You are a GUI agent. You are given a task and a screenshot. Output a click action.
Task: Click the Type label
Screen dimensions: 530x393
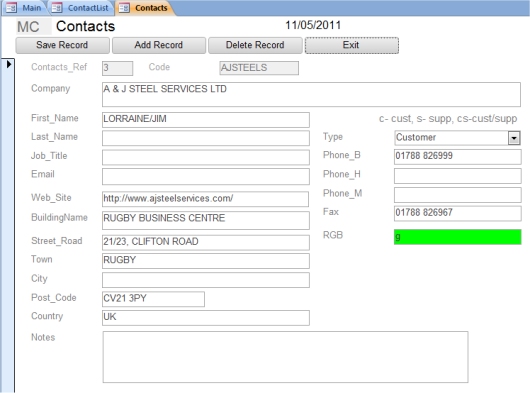click(x=333, y=137)
